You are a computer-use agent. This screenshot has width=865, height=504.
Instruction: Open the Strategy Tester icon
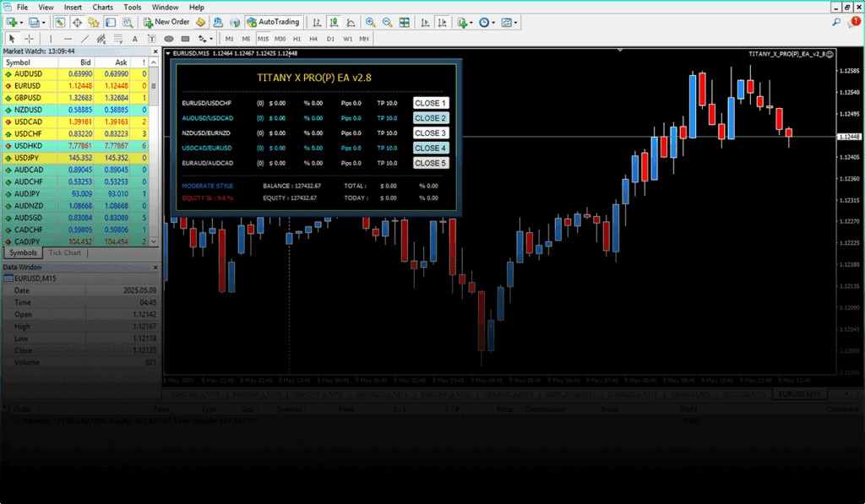(x=128, y=23)
